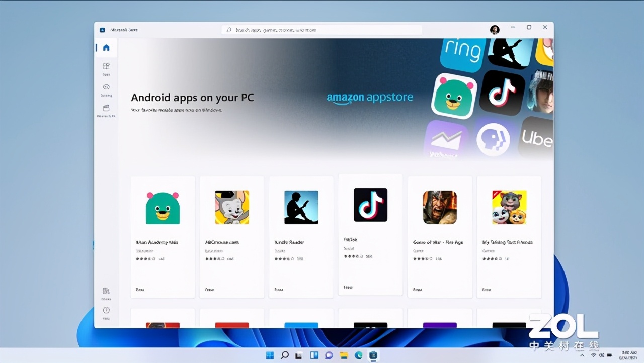Viewport: 644px width, 363px height.
Task: Click the user profile avatar in Store
Action: pos(495,29)
